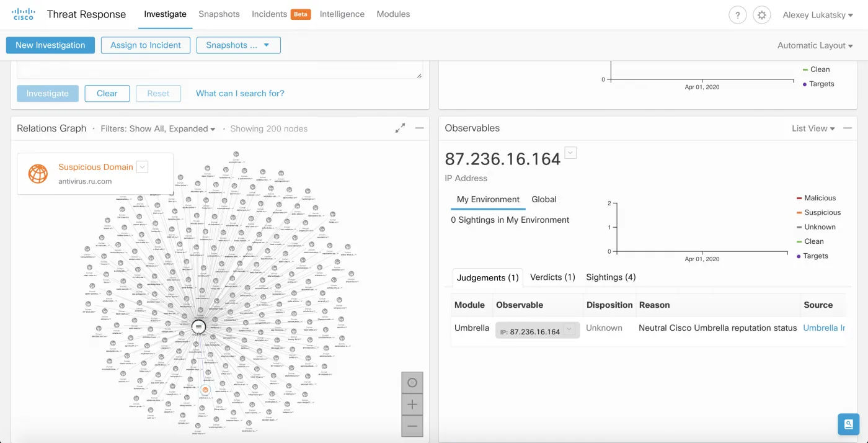Click the investigation text input box
The height and width of the screenshot is (443, 868).
(219, 69)
